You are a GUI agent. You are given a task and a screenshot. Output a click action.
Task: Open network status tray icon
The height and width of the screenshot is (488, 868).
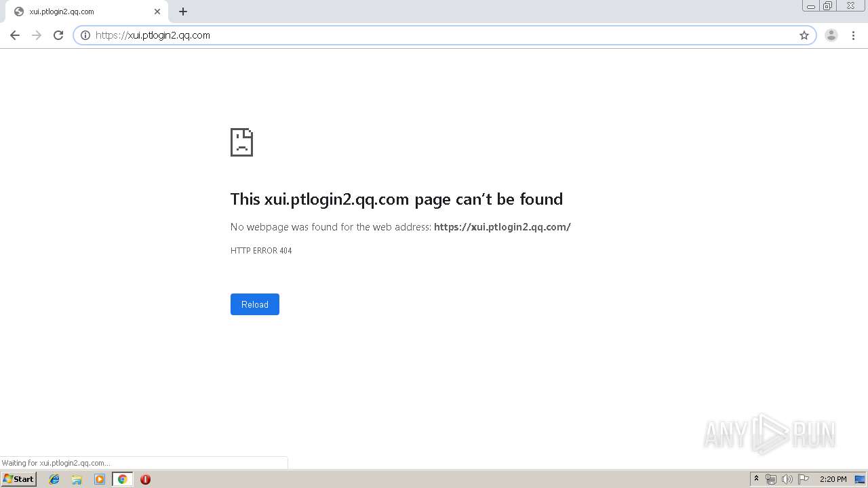pos(771,479)
